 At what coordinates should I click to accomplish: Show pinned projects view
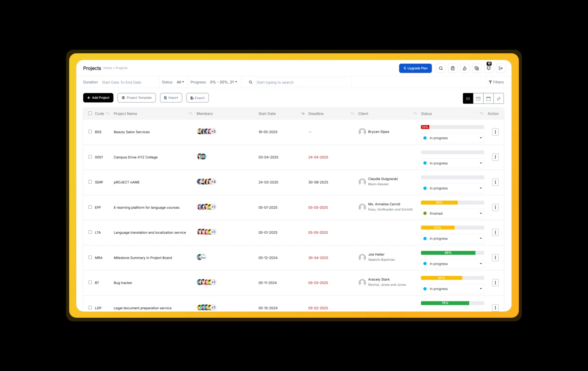tap(499, 98)
